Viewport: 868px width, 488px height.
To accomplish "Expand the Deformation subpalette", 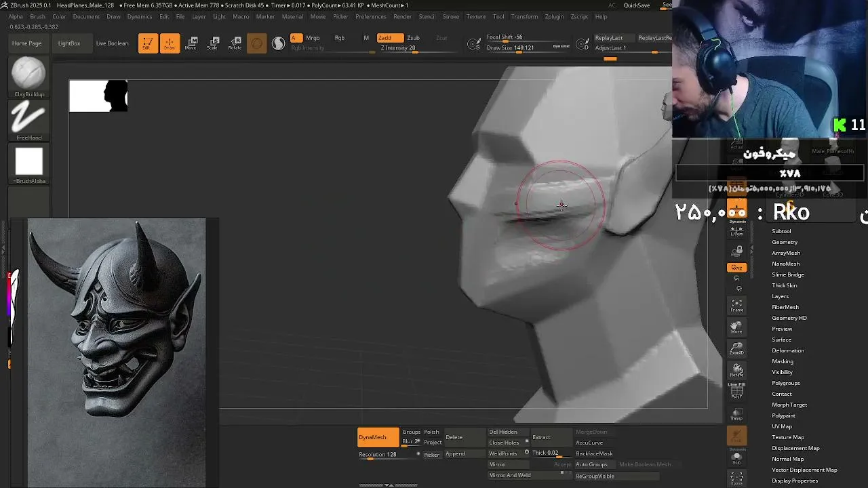I will point(788,350).
